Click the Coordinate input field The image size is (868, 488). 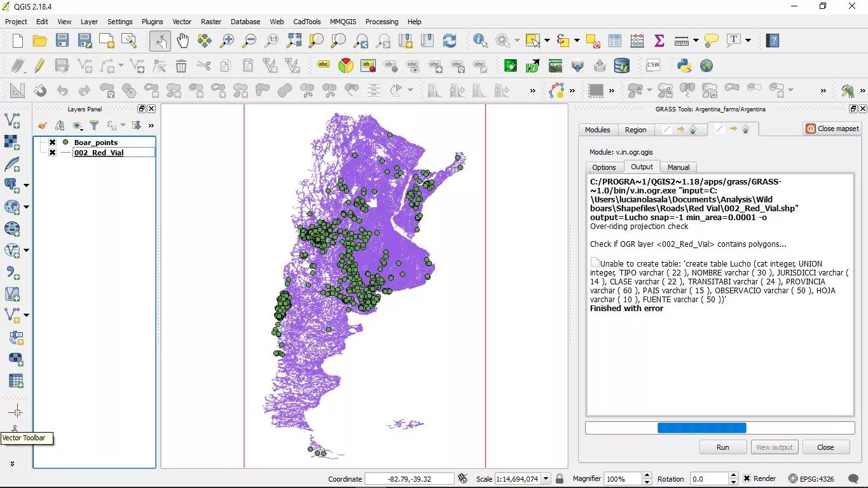(410, 478)
